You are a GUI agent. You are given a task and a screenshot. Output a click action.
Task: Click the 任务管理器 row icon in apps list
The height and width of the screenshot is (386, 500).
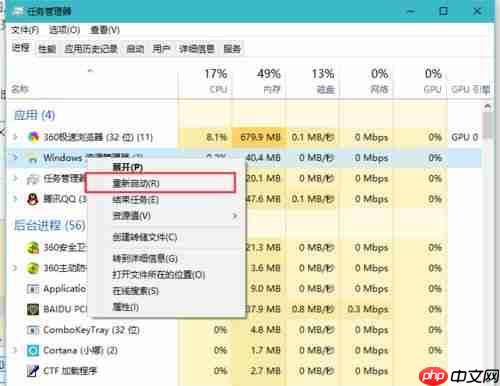pyautogui.click(x=33, y=179)
